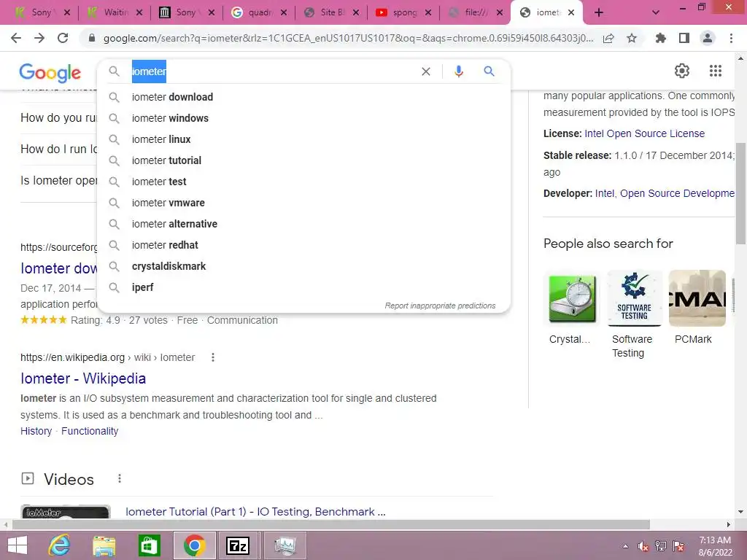The height and width of the screenshot is (560, 747).
Task: Select suggestion iometer vmware
Action: (x=304, y=203)
